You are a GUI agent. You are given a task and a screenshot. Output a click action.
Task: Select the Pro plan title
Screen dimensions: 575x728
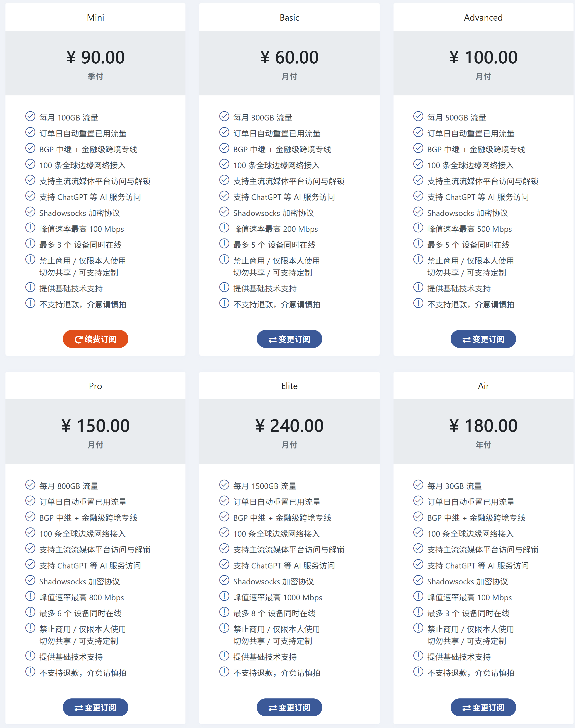click(x=95, y=386)
